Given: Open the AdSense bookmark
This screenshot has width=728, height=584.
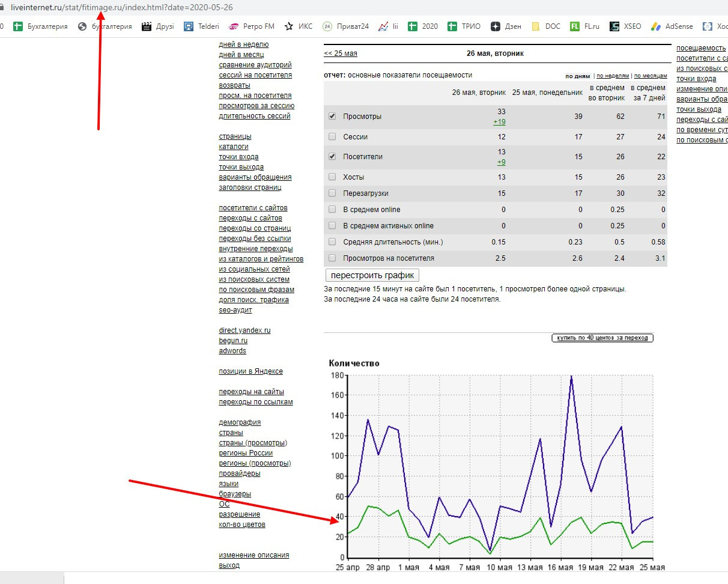Looking at the screenshot, I should click(x=672, y=26).
